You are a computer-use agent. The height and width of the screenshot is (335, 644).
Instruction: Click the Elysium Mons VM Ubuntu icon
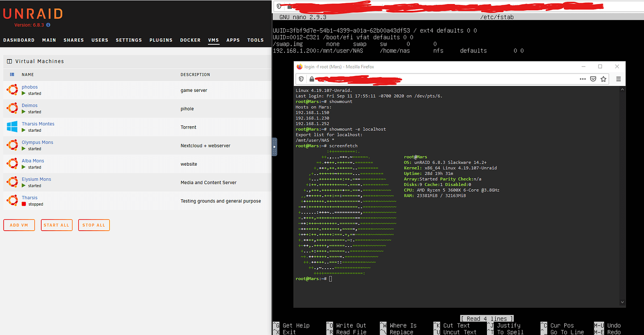click(x=12, y=182)
